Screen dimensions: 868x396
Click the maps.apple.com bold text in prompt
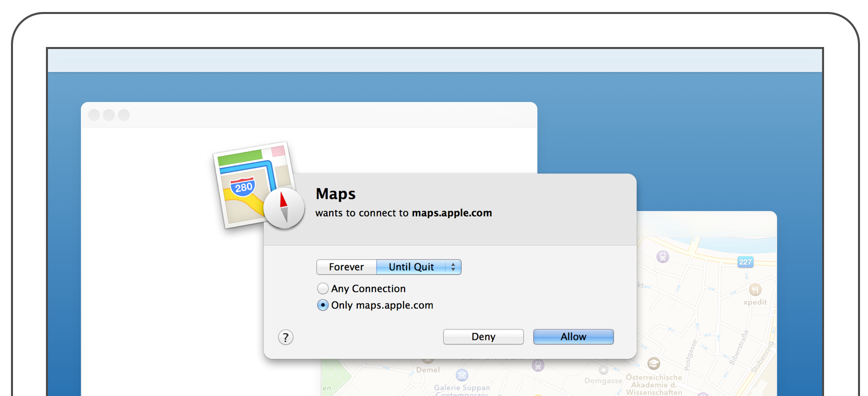452,213
